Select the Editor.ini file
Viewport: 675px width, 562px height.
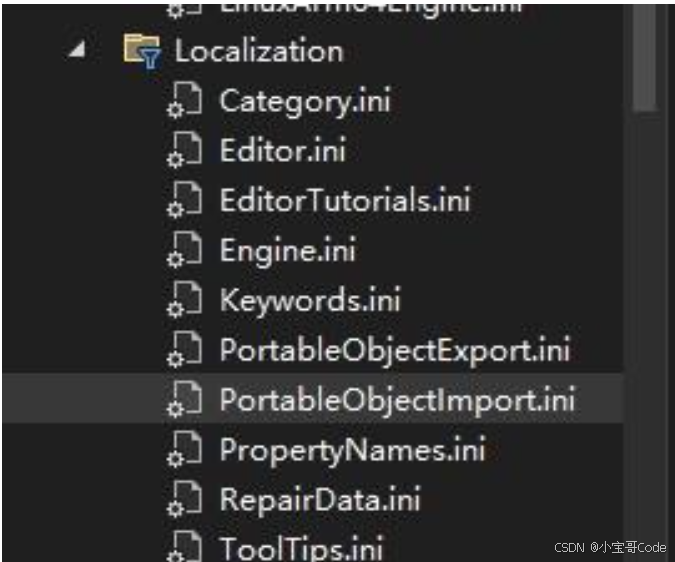(283, 150)
